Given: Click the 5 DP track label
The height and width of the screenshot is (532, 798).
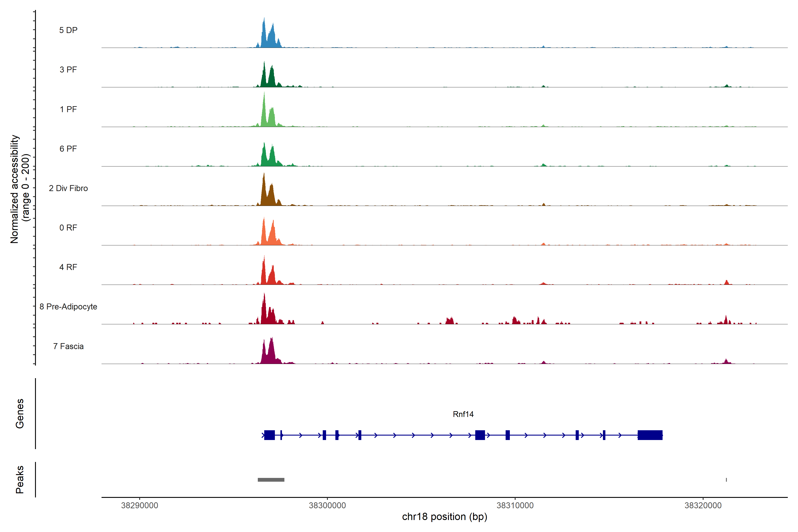Looking at the screenshot, I should coord(68,30).
